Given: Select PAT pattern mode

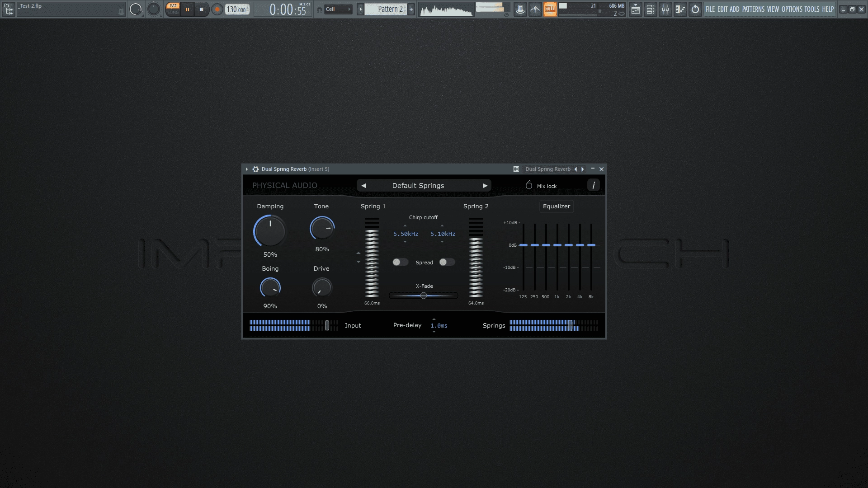Looking at the screenshot, I should click(173, 6).
